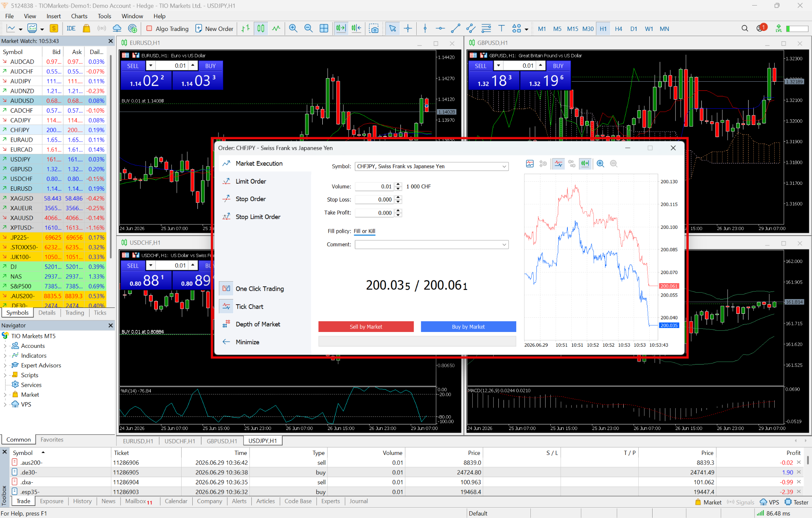Click the Take Profit input field
This screenshot has height=518, width=812.
click(374, 213)
